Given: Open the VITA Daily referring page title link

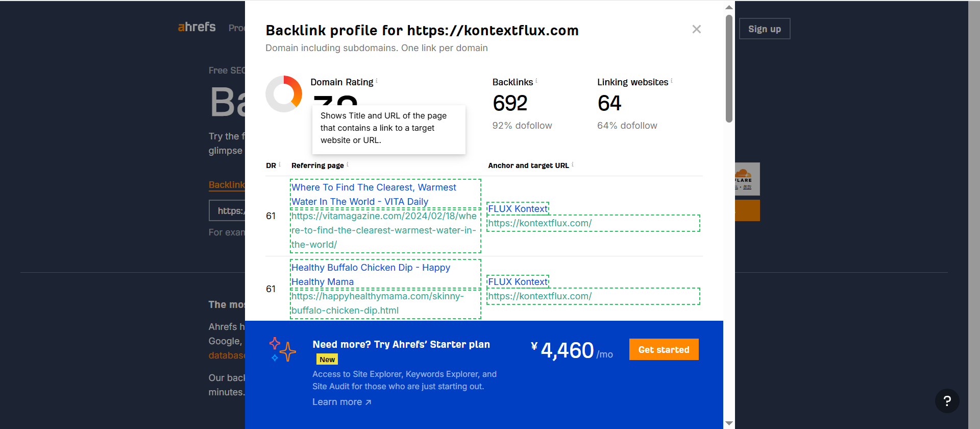Looking at the screenshot, I should click(x=374, y=195).
